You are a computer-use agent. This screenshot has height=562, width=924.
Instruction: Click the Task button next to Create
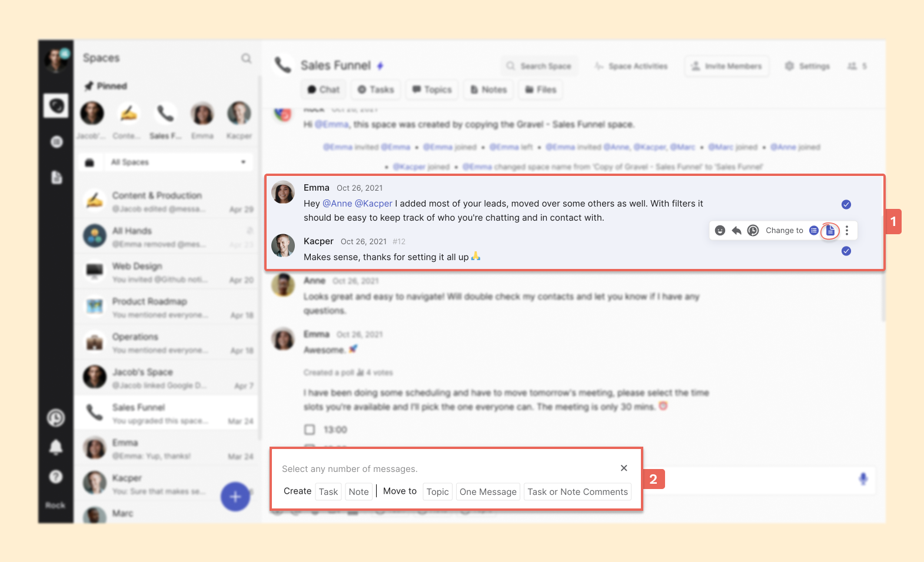click(328, 492)
